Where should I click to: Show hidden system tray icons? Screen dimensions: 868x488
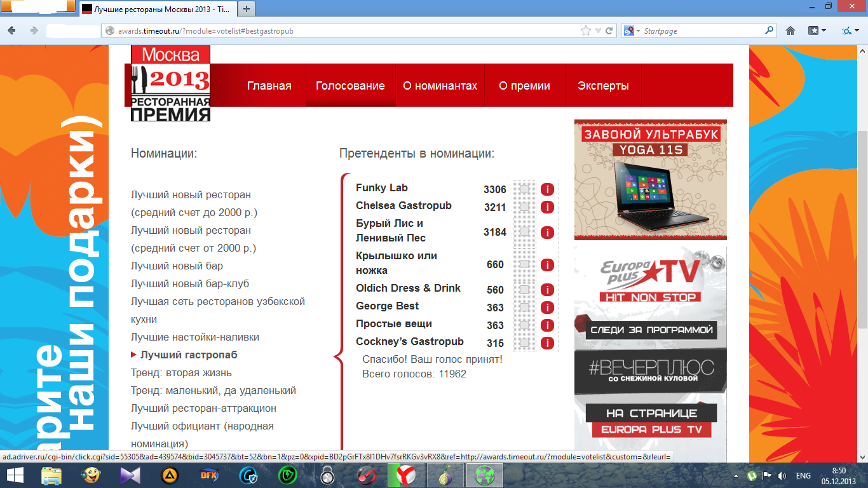click(736, 475)
